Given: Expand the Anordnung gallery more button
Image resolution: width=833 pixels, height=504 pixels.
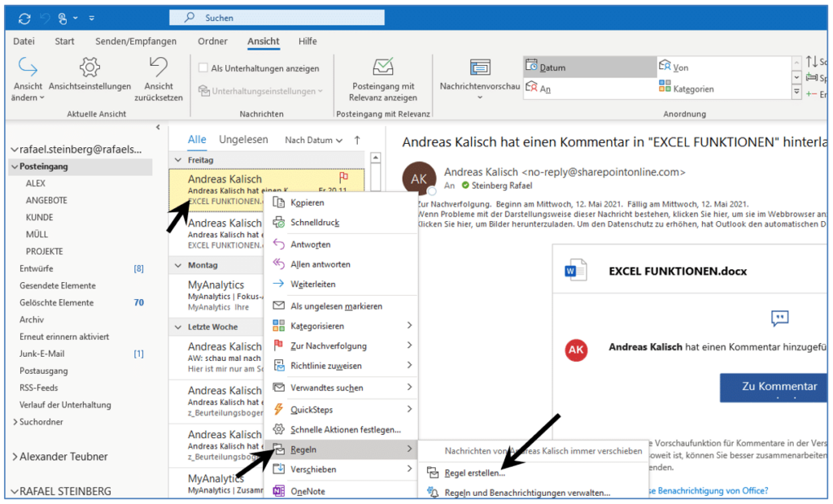Looking at the screenshot, I should (796, 92).
